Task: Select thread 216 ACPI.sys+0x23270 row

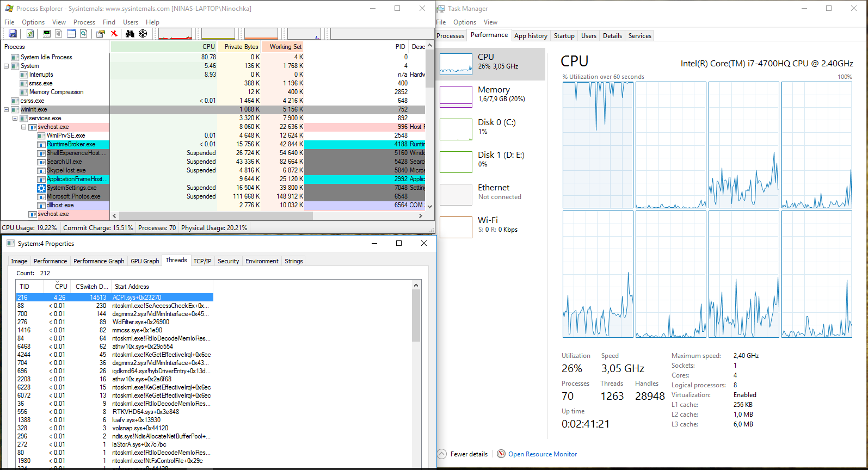Action: (114, 298)
